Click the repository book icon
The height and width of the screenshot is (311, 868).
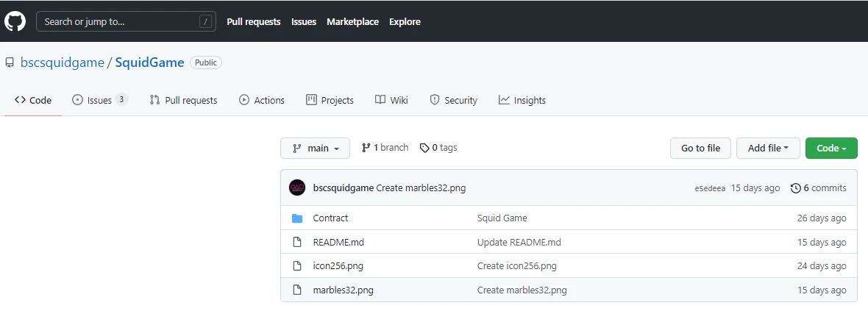10,62
